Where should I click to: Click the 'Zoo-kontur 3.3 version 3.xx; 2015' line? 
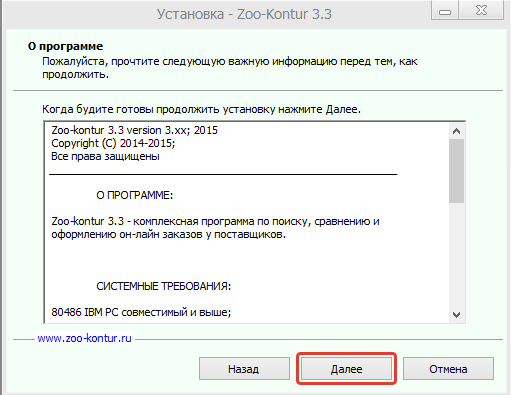click(x=134, y=130)
